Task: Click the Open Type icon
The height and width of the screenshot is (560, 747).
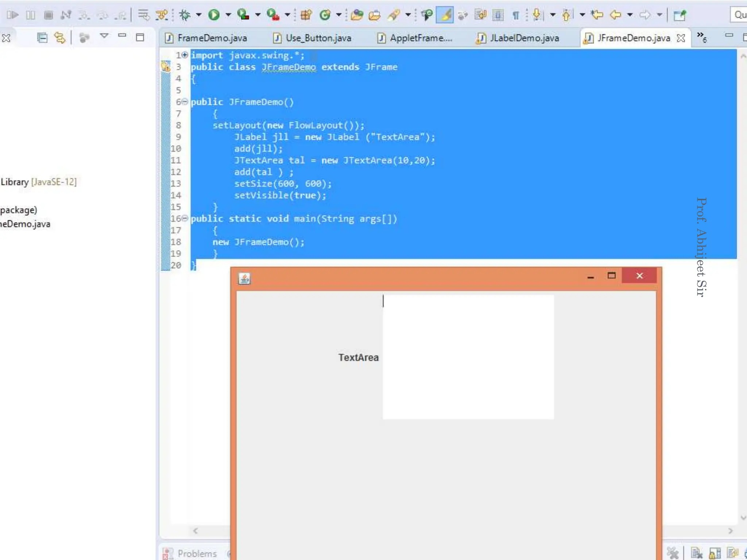Action: tap(356, 15)
